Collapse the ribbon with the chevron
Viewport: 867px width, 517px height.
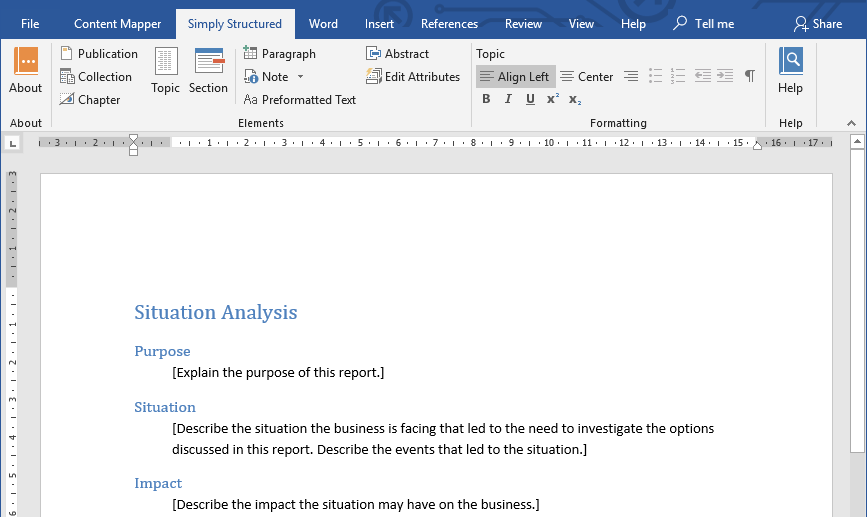pos(852,123)
